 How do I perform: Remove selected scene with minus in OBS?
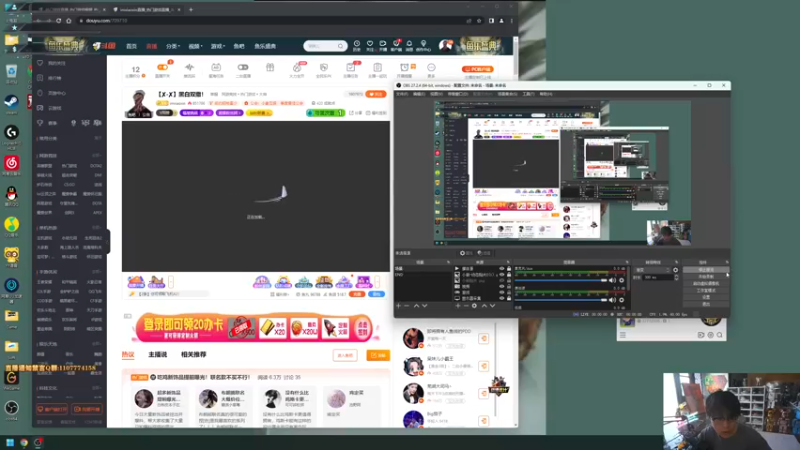tap(407, 306)
